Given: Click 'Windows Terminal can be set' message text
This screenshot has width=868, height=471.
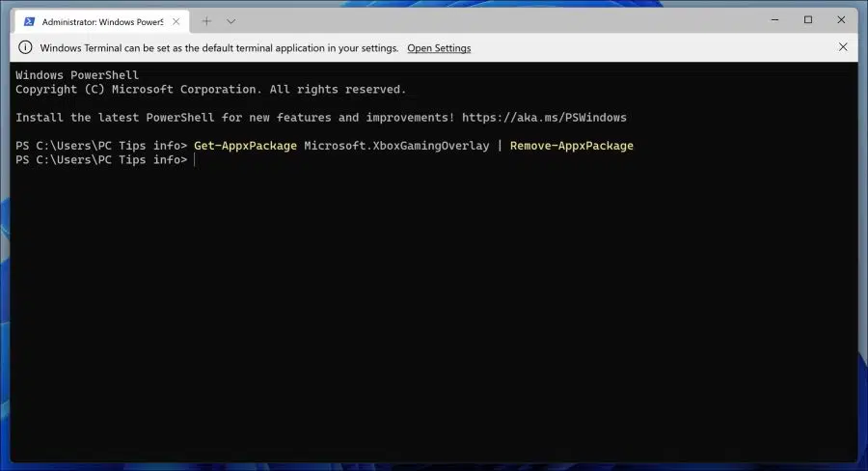Looking at the screenshot, I should [219, 48].
